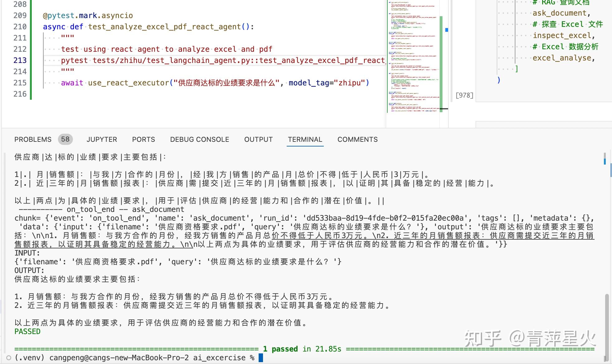
Task: Click the problems count badge showing 58
Action: [65, 139]
